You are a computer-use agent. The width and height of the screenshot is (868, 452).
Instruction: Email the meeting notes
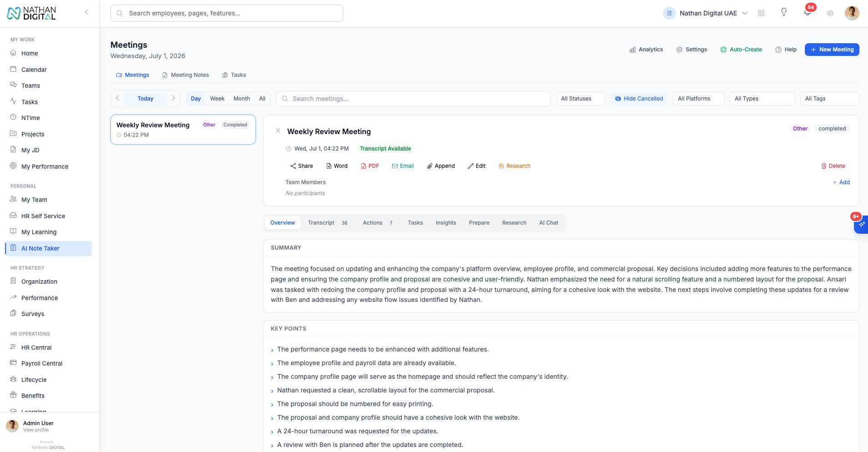click(403, 166)
